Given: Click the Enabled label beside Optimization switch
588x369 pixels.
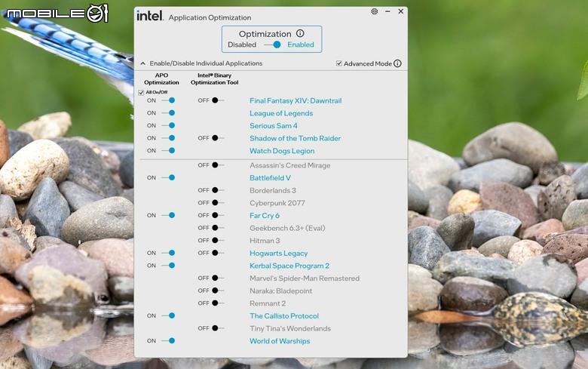Looking at the screenshot, I should tap(301, 45).
